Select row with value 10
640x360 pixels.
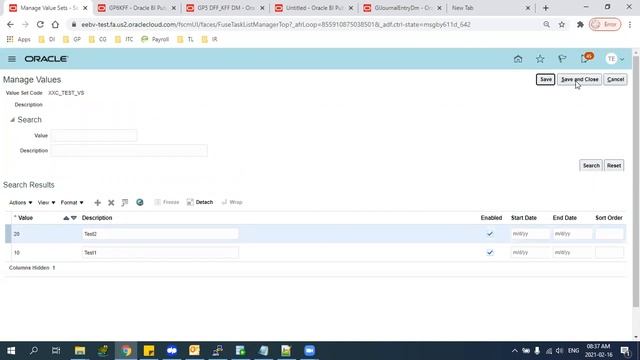click(8, 253)
